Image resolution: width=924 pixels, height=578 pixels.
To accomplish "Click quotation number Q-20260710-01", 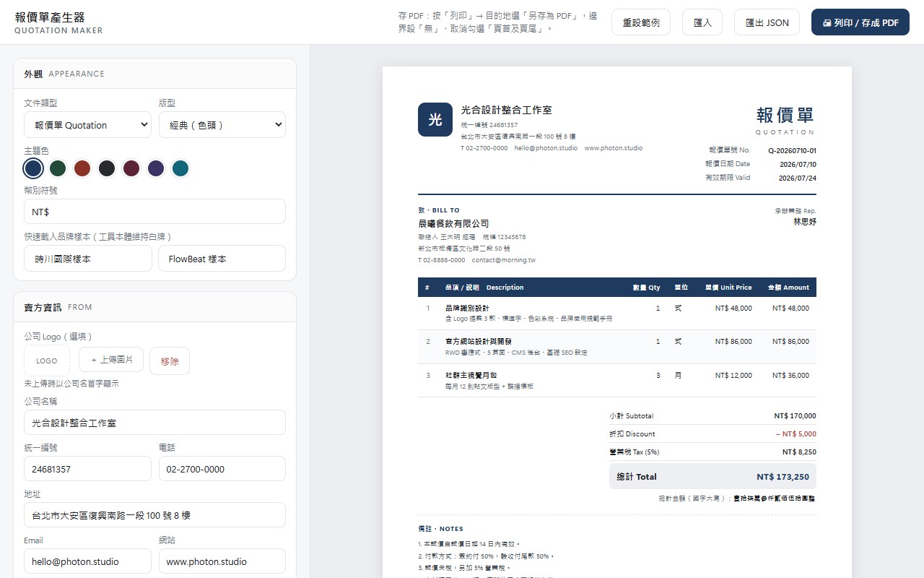I will (x=792, y=150).
